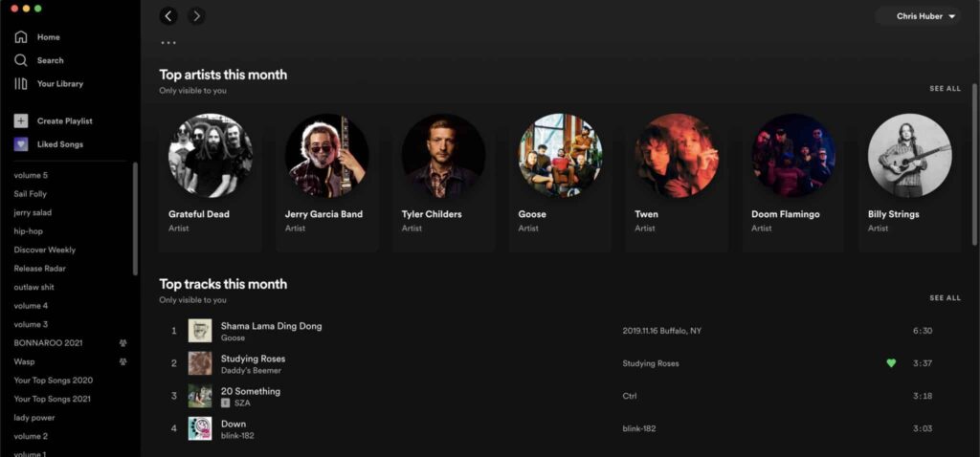Click collaborative icon next to BONNAROO 2021
The height and width of the screenshot is (457, 980).
pos(122,343)
